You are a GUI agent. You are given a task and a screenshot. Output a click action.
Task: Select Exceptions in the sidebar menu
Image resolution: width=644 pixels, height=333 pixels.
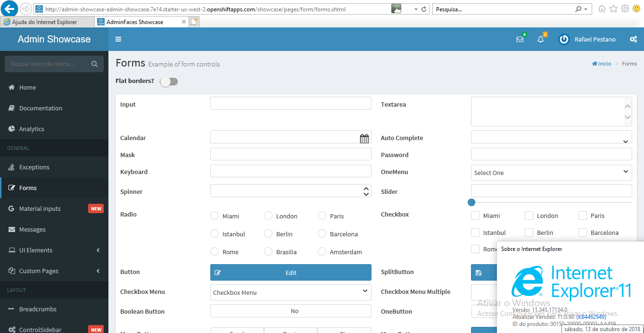35,167
